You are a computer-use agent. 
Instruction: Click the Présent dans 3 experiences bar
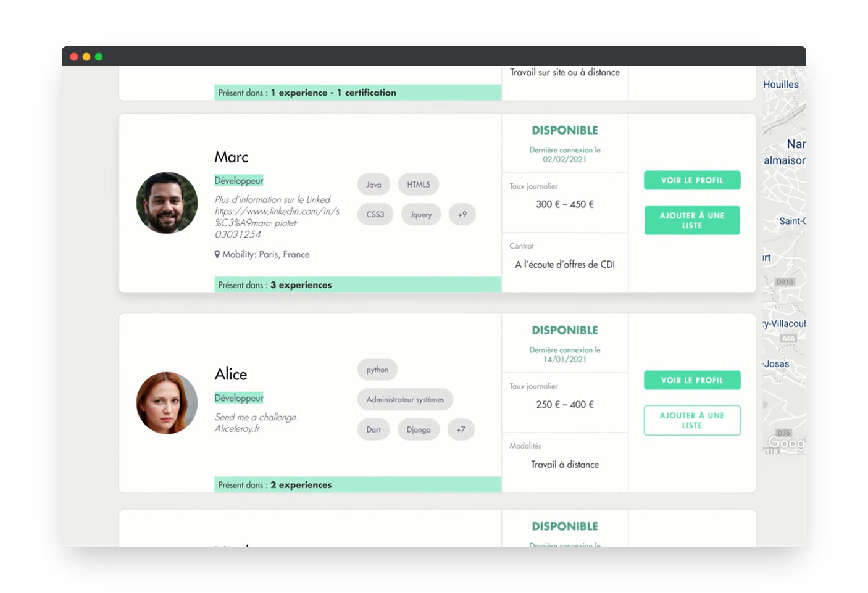(x=358, y=285)
